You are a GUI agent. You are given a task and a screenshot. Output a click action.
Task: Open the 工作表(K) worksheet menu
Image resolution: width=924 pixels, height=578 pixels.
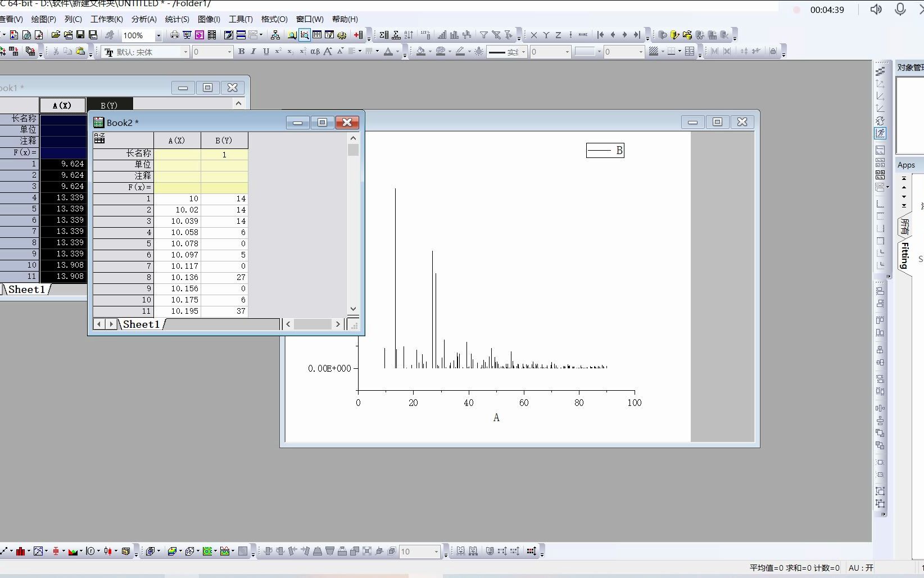coord(107,19)
